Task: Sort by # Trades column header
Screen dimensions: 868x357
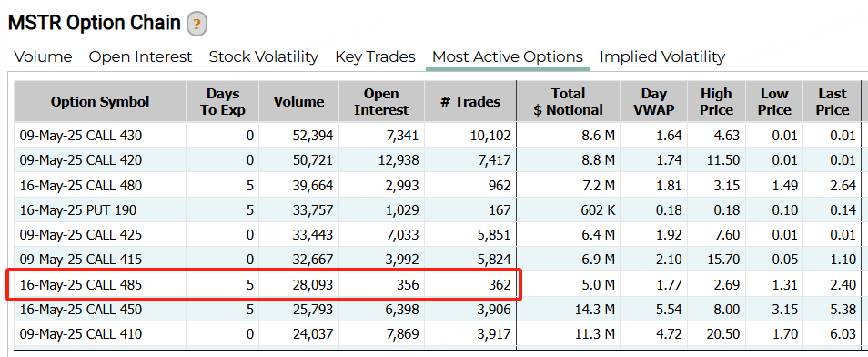Action: click(x=470, y=101)
